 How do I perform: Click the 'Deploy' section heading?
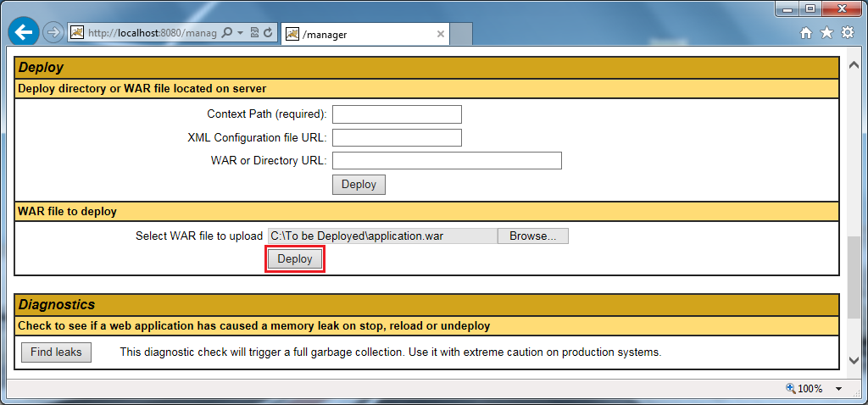(41, 68)
